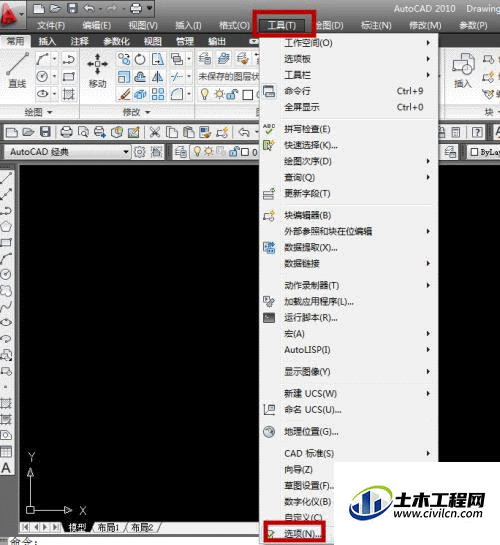Open the 工具(T) menu

(x=282, y=25)
